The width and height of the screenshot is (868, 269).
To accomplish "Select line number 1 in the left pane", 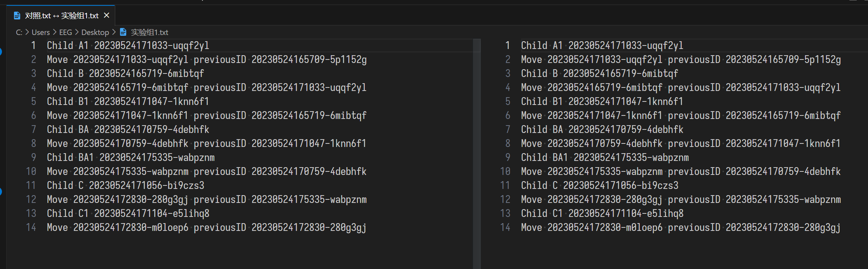I will point(33,45).
